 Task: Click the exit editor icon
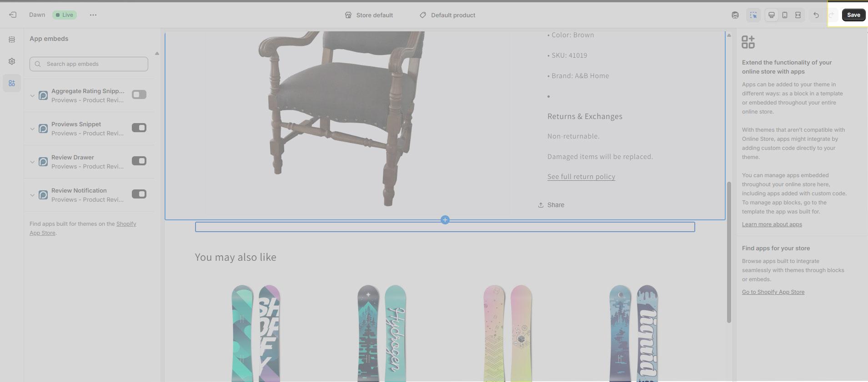pos(13,15)
